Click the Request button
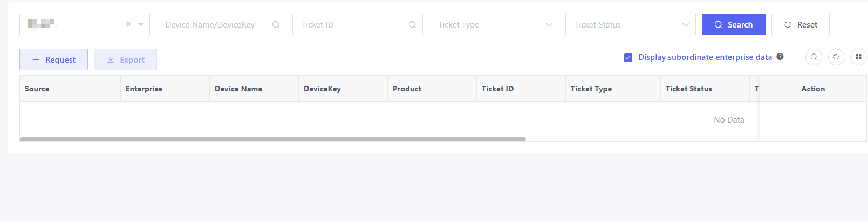The width and height of the screenshot is (868, 221). (53, 60)
